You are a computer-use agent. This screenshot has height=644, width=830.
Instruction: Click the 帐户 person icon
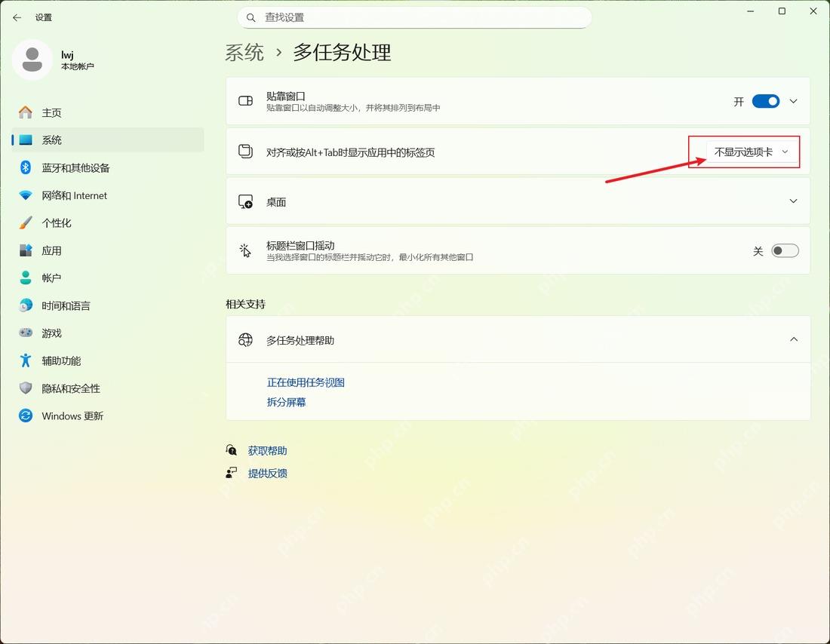pyautogui.click(x=26, y=278)
